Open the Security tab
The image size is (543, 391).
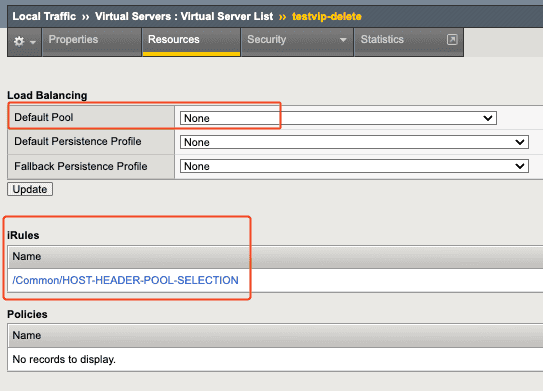pos(297,42)
